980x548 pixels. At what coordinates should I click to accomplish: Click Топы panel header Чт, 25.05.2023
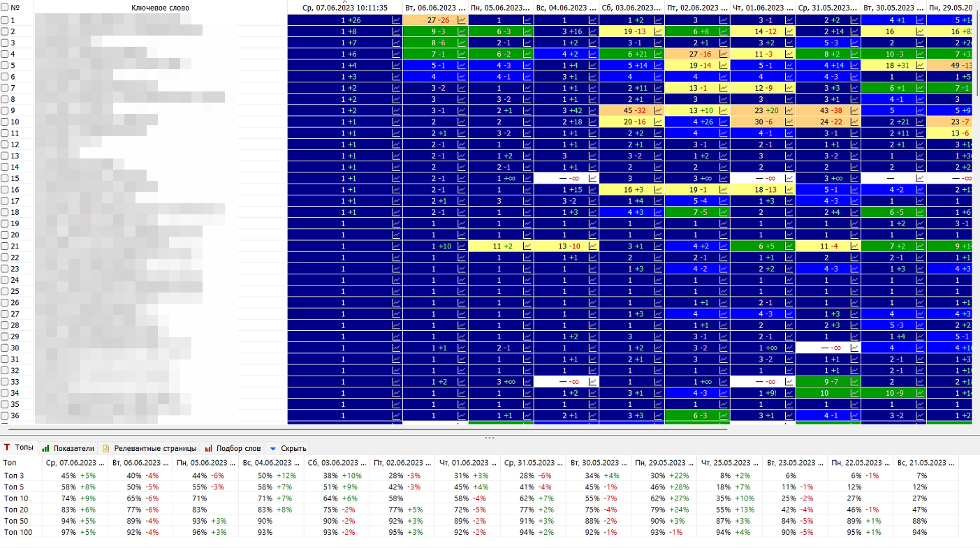point(729,462)
